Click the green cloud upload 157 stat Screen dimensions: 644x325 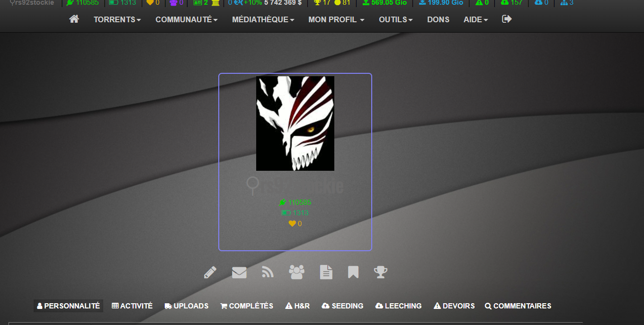click(x=511, y=3)
